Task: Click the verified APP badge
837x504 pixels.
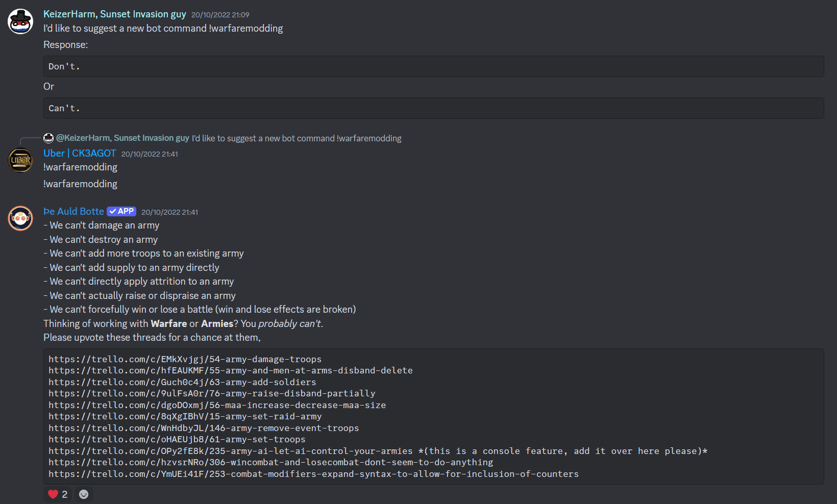Action: pyautogui.click(x=122, y=211)
